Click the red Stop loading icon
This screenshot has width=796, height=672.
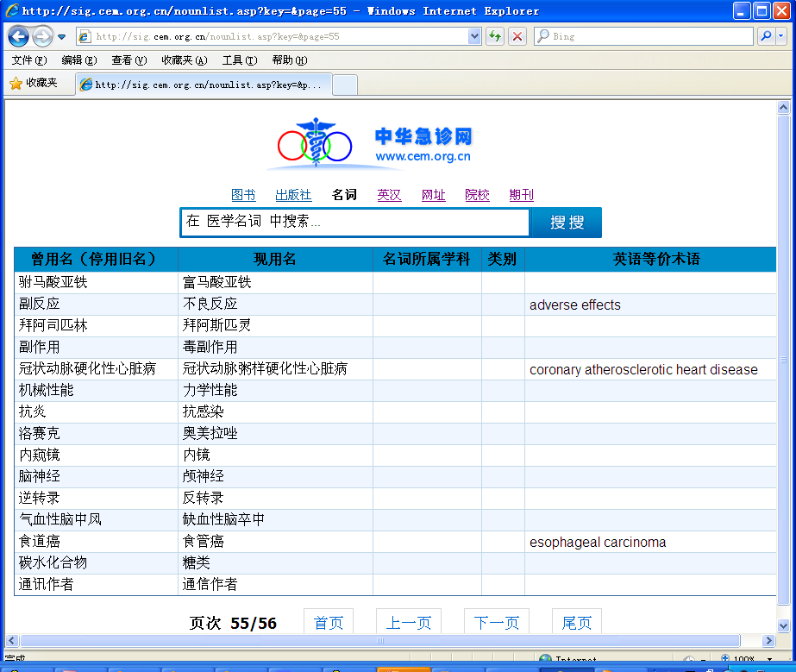[x=517, y=36]
